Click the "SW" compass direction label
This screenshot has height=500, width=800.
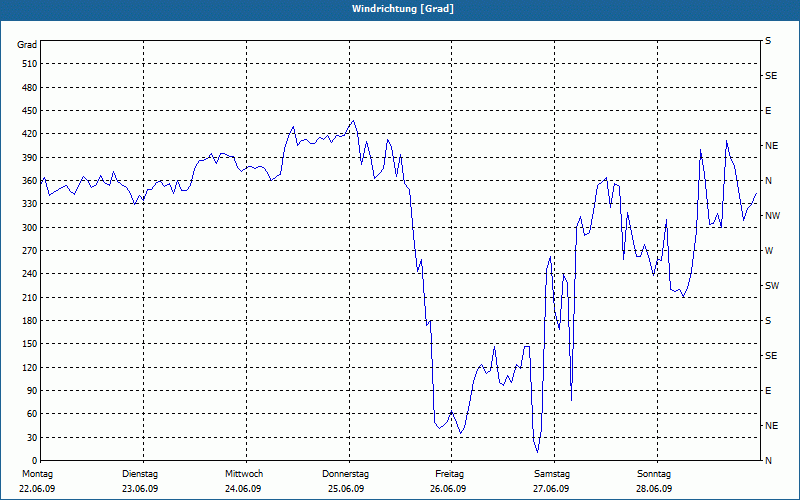coord(772,286)
